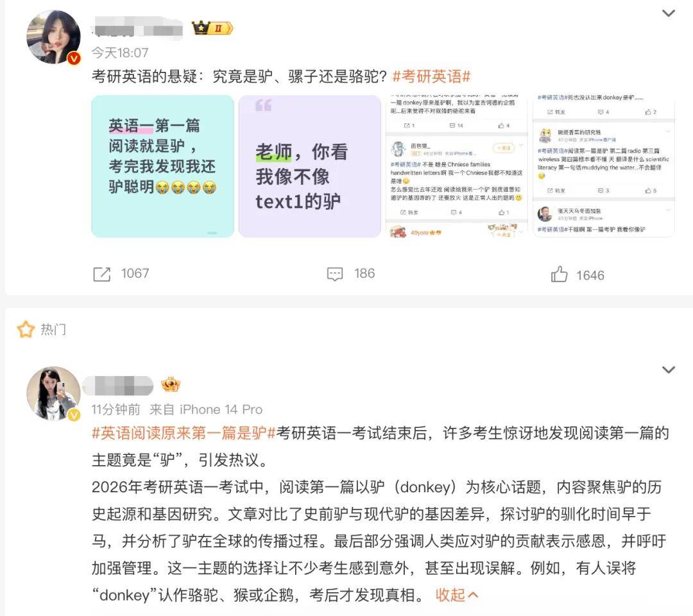The height and width of the screenshot is (616, 693).
Task: Click the star icon beside 热门
Action: click(26, 329)
